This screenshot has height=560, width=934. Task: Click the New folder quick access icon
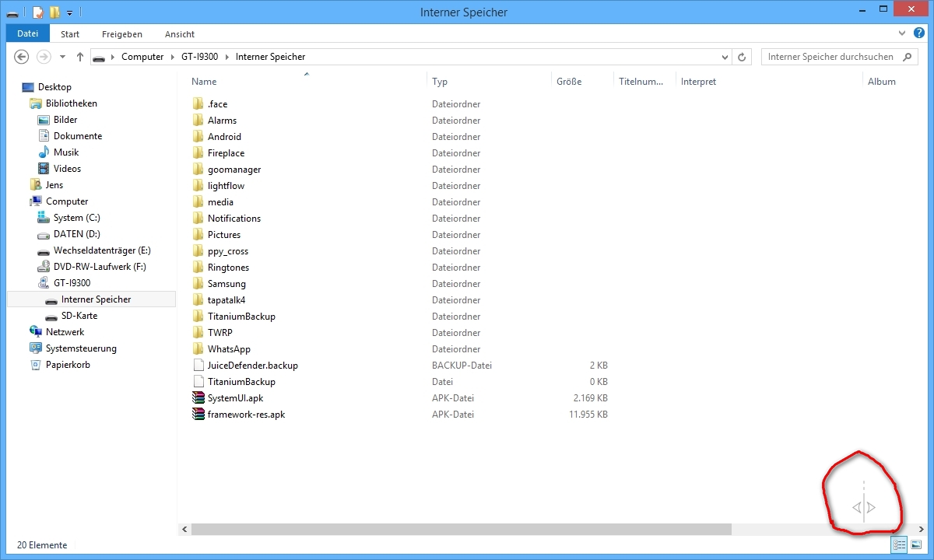[54, 12]
